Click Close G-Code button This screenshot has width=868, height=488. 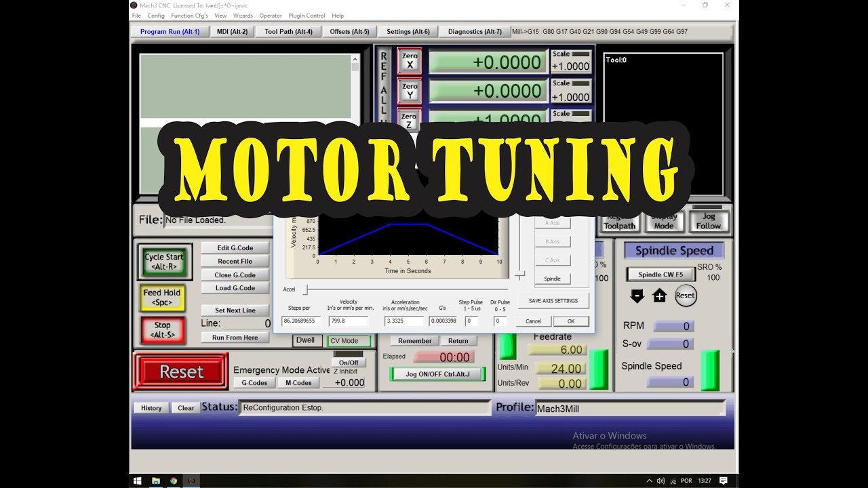235,275
